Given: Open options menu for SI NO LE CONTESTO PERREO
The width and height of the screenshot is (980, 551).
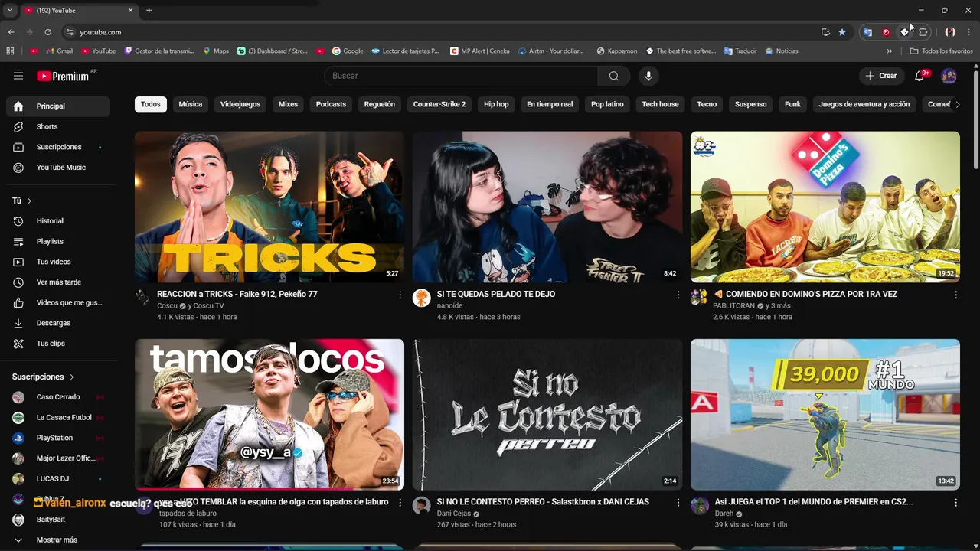Looking at the screenshot, I should (x=678, y=503).
